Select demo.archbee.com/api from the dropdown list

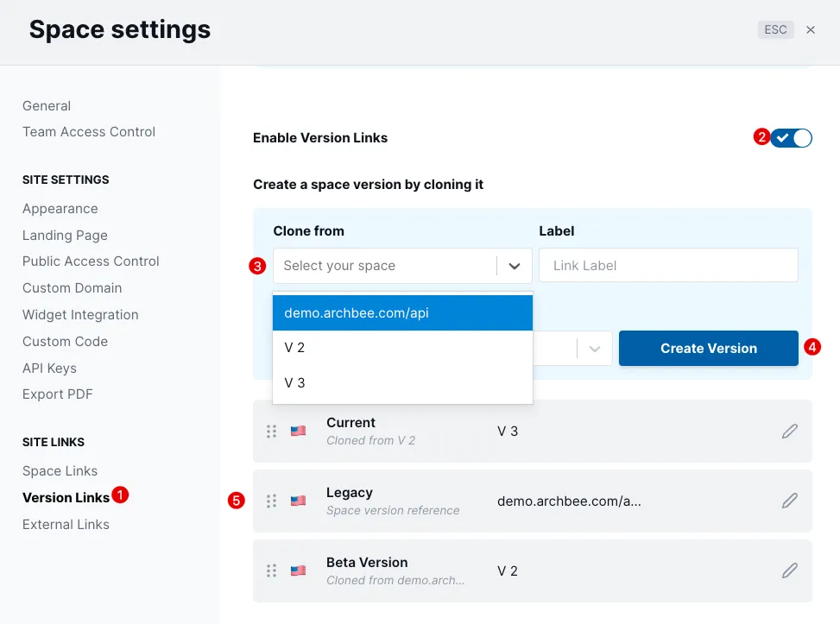(402, 312)
